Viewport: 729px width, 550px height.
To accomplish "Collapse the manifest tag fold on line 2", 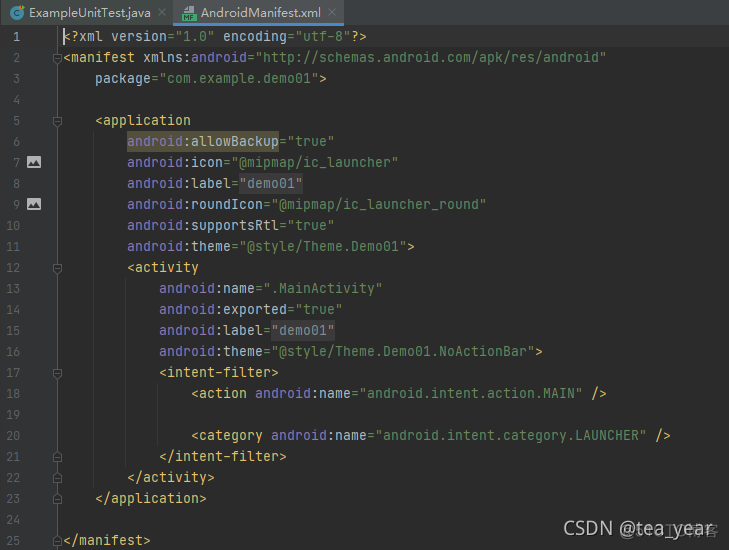I will [57, 58].
